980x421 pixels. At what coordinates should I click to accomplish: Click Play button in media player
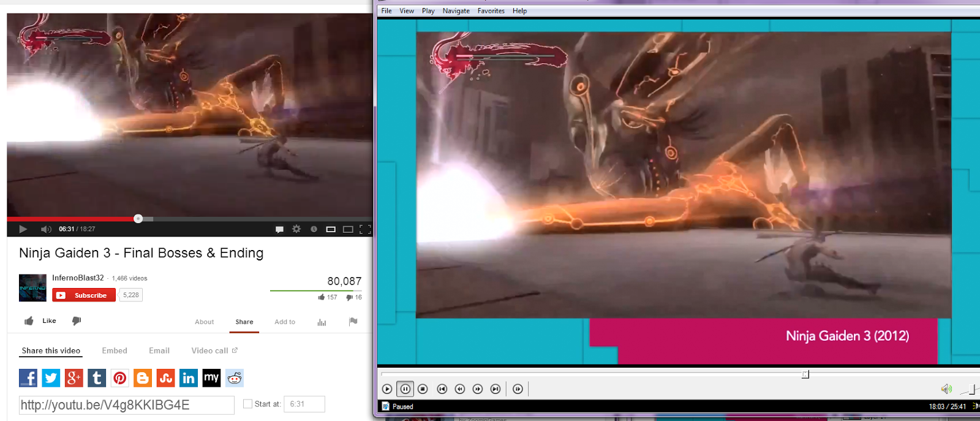pos(387,389)
